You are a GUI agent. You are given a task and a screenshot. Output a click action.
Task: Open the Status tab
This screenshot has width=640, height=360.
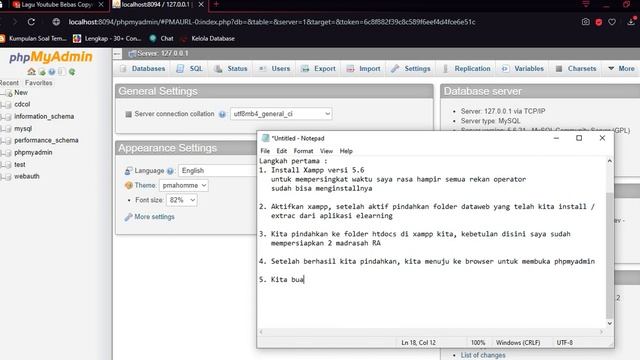click(231, 69)
